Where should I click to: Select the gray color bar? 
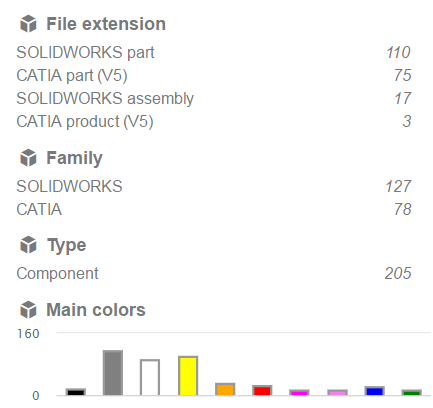(113, 373)
